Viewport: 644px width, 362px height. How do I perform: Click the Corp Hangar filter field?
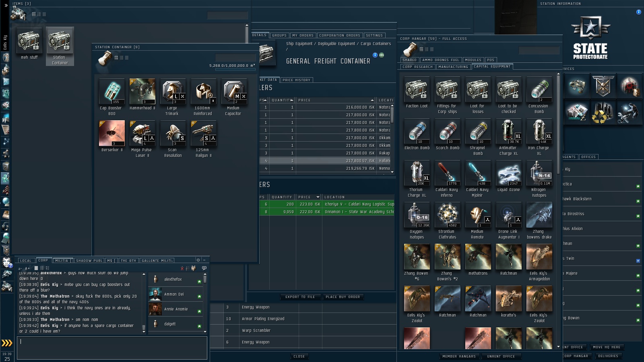(x=539, y=50)
